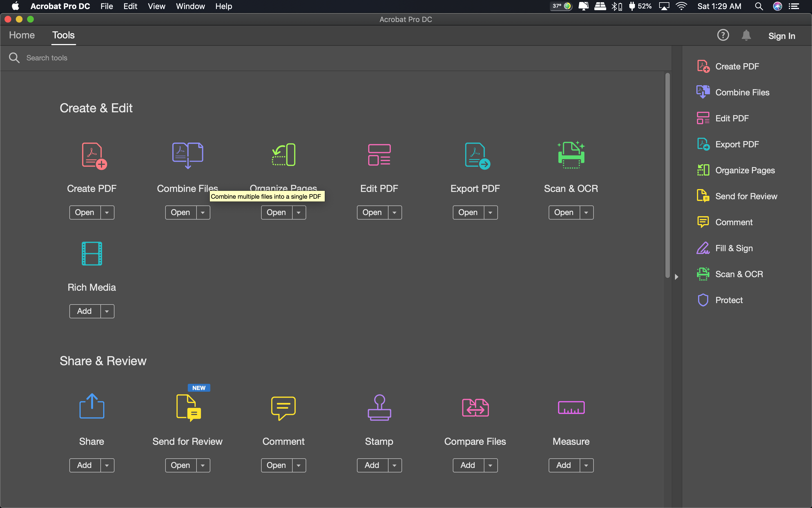Screen dimensions: 812x508
Task: Open the Edit menu
Action: [130, 6]
